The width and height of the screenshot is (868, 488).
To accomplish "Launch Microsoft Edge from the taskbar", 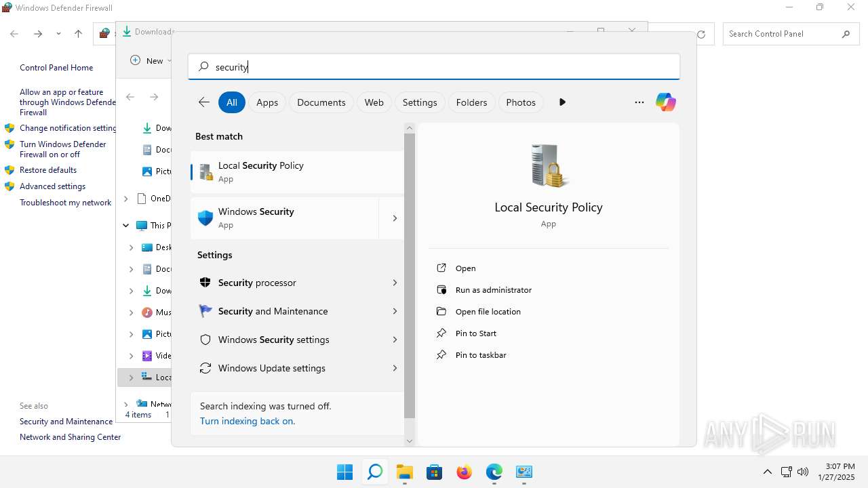I will click(x=494, y=472).
